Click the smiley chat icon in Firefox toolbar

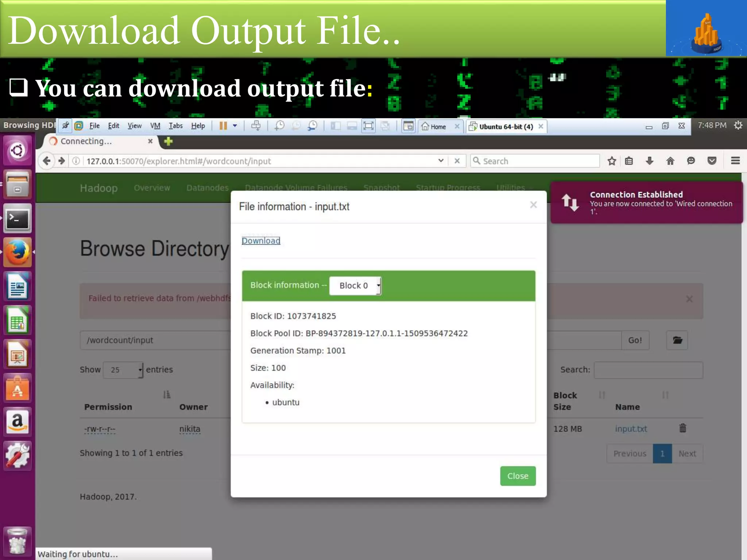pos(690,161)
